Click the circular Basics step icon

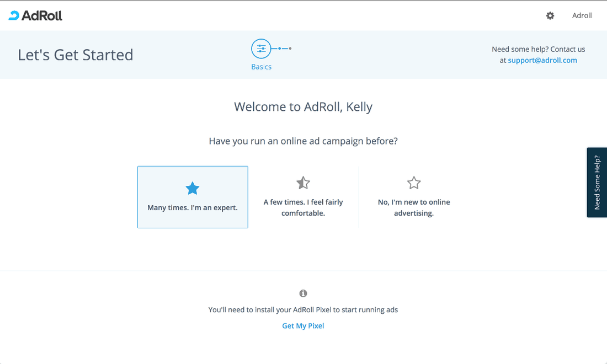point(260,48)
